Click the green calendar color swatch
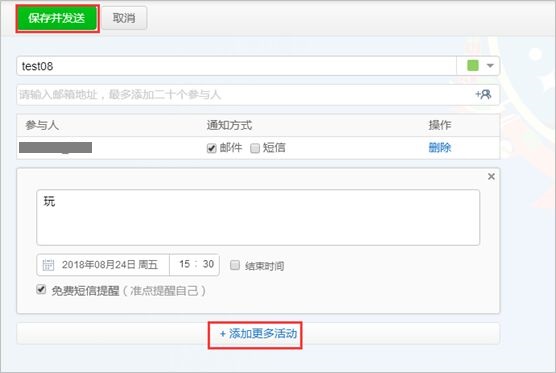This screenshot has height=373, width=556. 473,66
